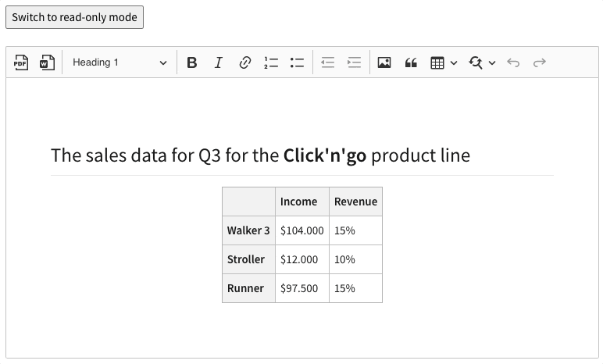The width and height of the screenshot is (603, 364).
Task: Click the Undo arrow
Action: (513, 62)
